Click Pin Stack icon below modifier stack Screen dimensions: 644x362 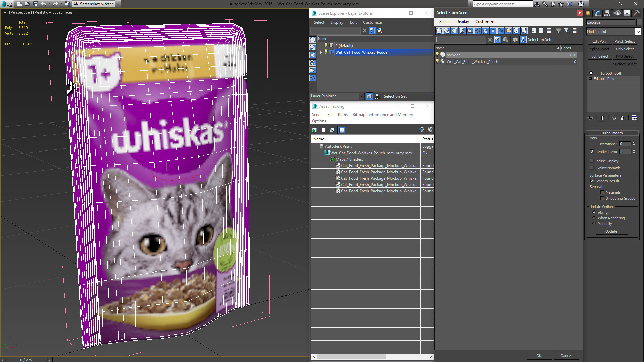(x=591, y=118)
